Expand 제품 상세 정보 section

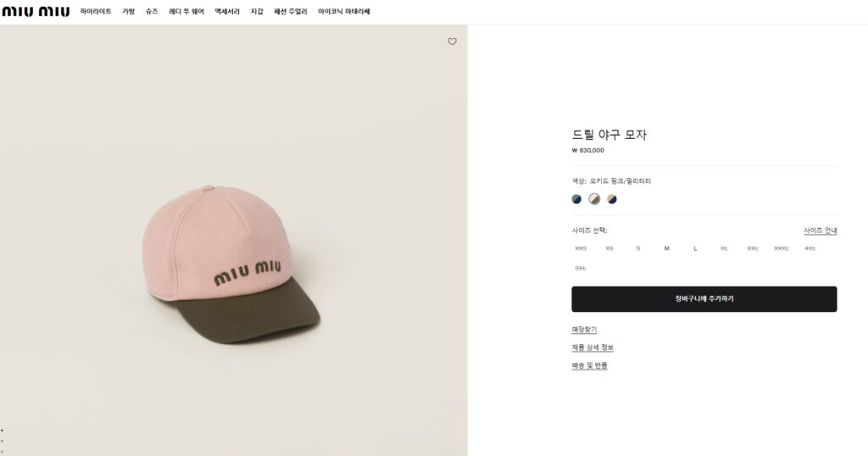click(593, 348)
